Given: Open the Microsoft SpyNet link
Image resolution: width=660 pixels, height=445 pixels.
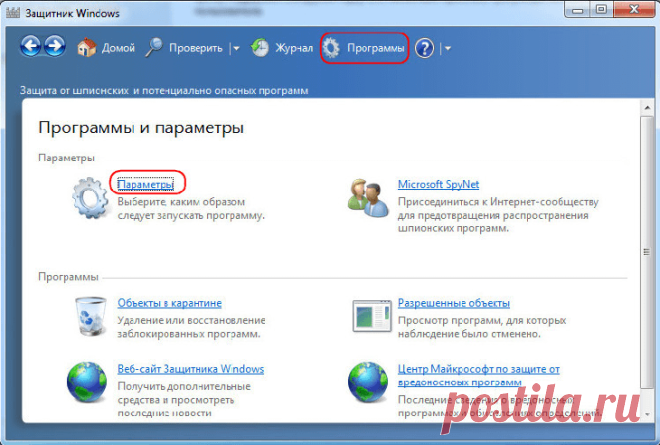Looking at the screenshot, I should pos(438,184).
